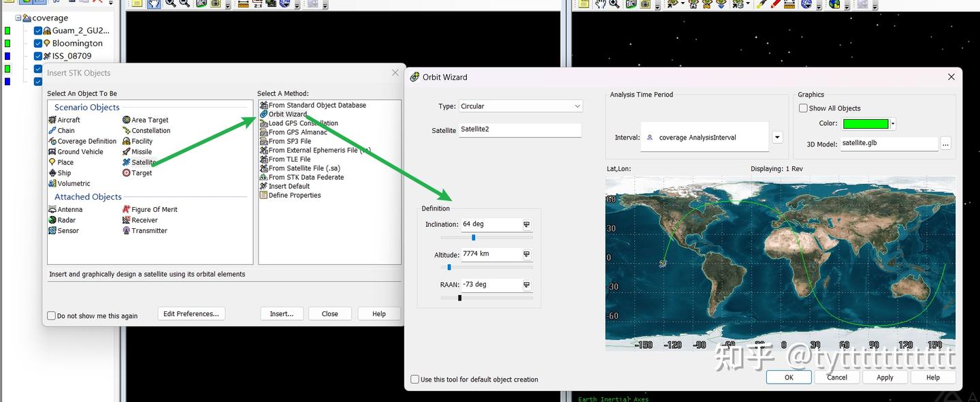Enable 'Use this tool for default object creation'
The width and height of the screenshot is (980, 402).
pyautogui.click(x=414, y=380)
